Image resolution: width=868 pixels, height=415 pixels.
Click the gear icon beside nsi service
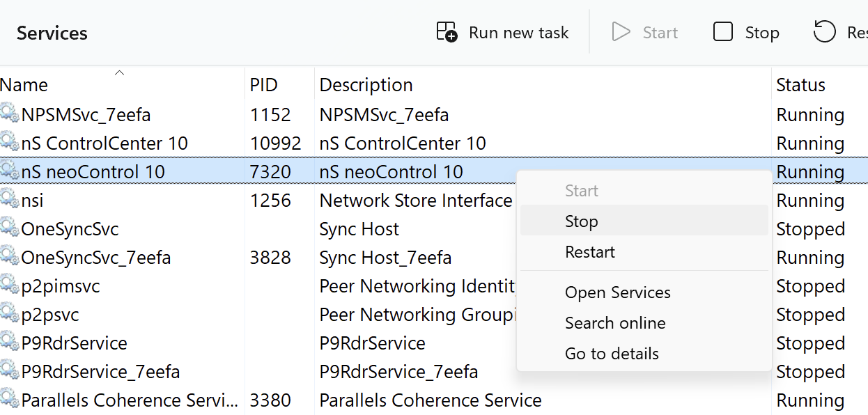tap(10, 200)
